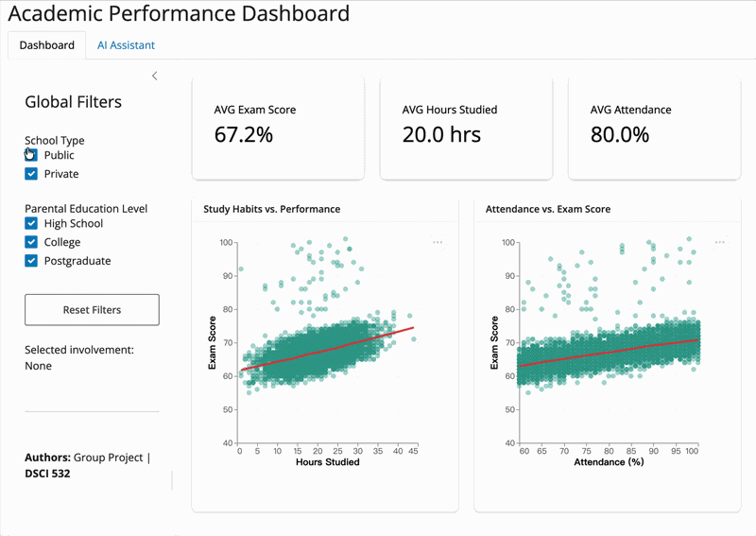
Task: Uncheck the Public school type checkbox
Action: 31,155
